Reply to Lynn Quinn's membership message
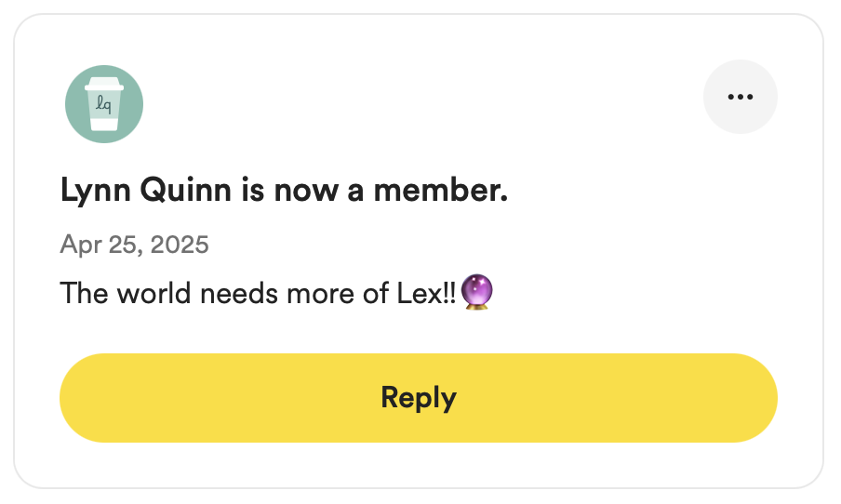 pyautogui.click(x=419, y=398)
